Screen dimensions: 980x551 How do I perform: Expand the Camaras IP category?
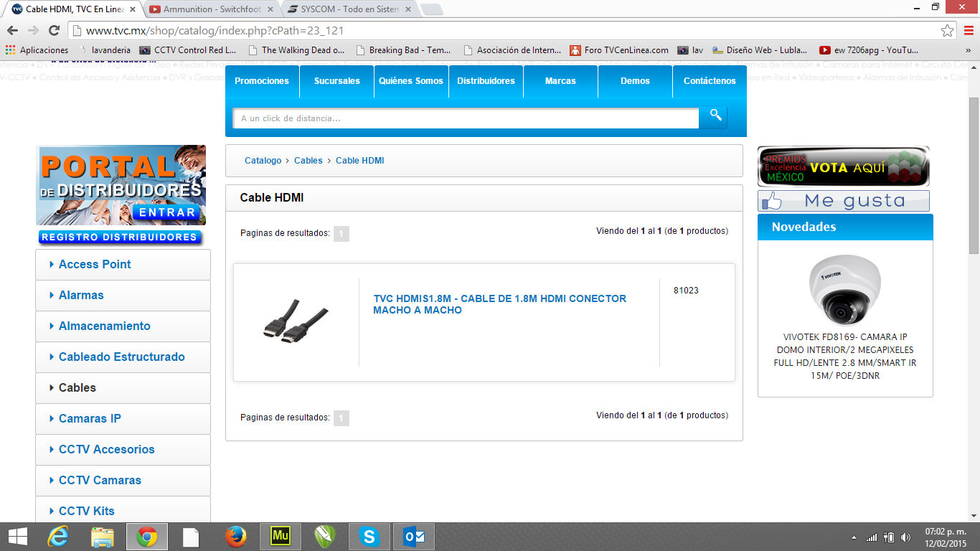tap(123, 418)
